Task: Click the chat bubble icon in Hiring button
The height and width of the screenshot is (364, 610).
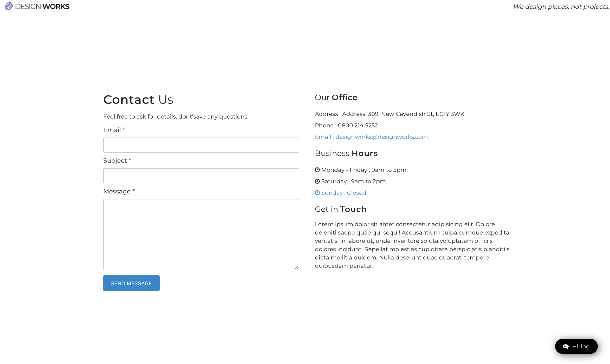Action: 566,347
